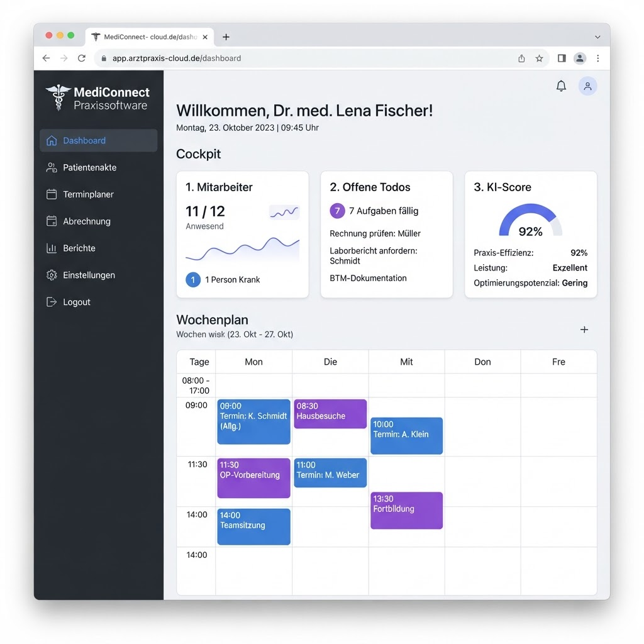This screenshot has width=644, height=644.
Task: Expand the tab search chevron in browser title bar
Action: pos(597,37)
